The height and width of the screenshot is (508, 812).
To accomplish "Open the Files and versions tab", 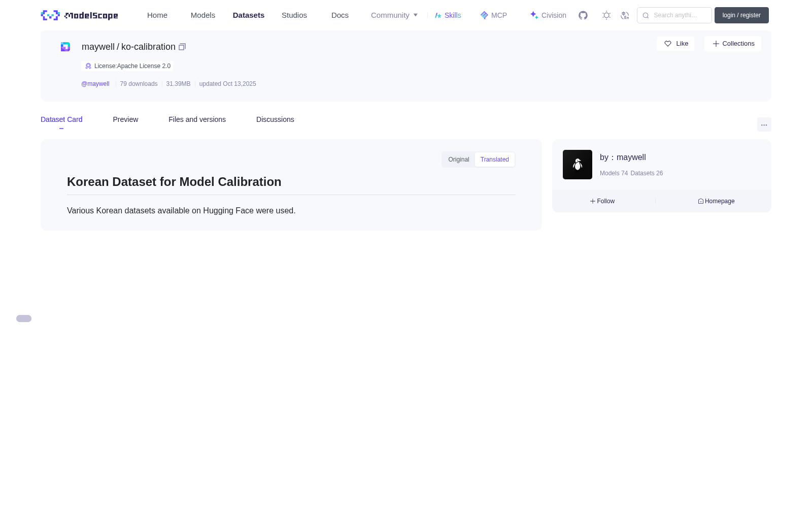I will [x=197, y=119].
